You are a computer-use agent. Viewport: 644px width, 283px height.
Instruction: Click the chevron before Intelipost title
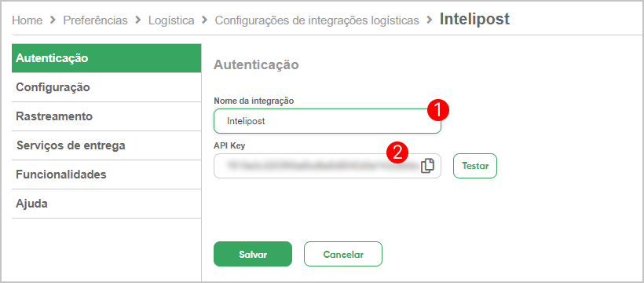pyautogui.click(x=430, y=20)
